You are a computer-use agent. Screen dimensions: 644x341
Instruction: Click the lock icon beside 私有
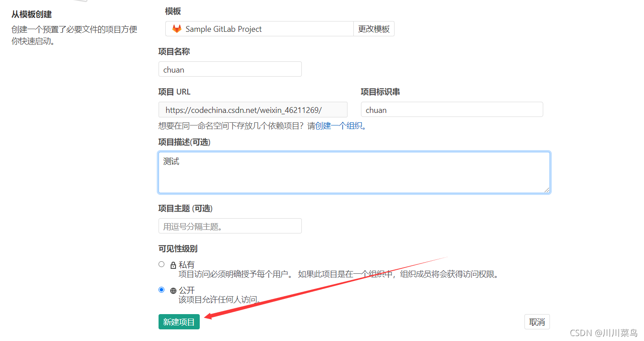click(173, 265)
